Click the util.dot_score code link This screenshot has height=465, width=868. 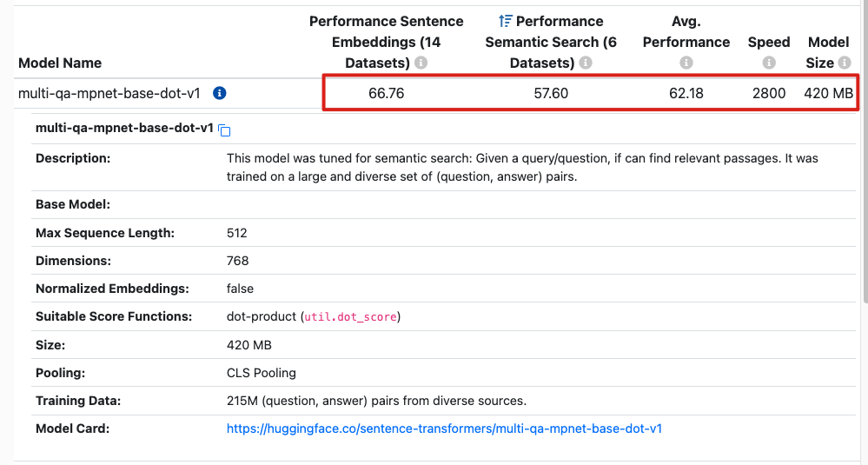[x=351, y=317]
